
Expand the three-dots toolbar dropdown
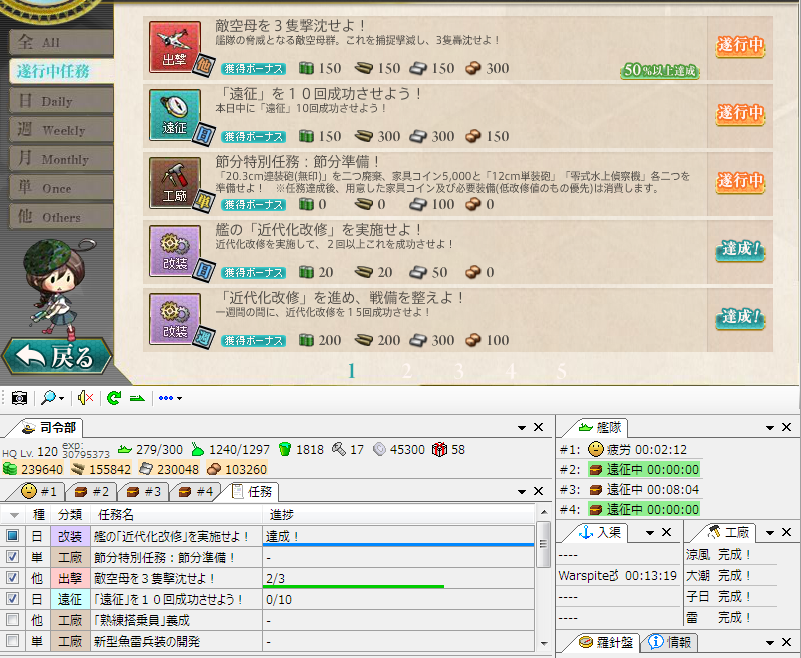tap(170, 398)
